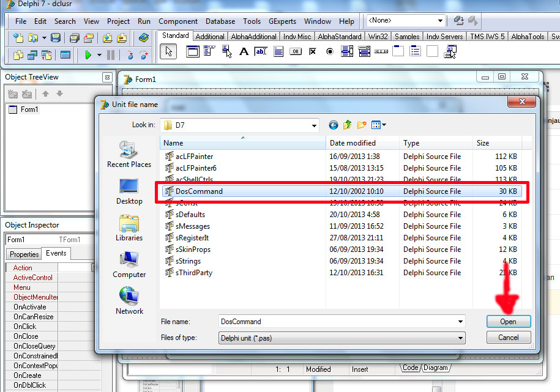Open the Open file history dropdown arrow
The height and width of the screenshot is (392, 560).
tap(44, 38)
